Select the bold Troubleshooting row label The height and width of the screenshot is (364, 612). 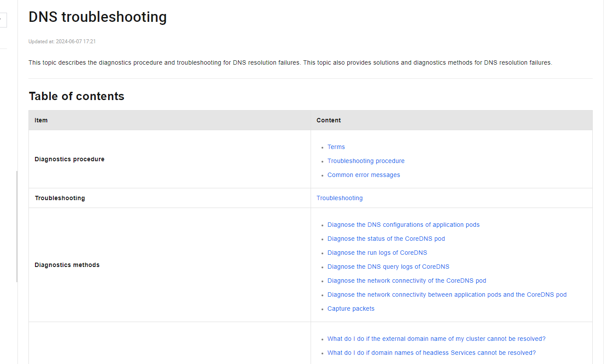[x=60, y=198]
